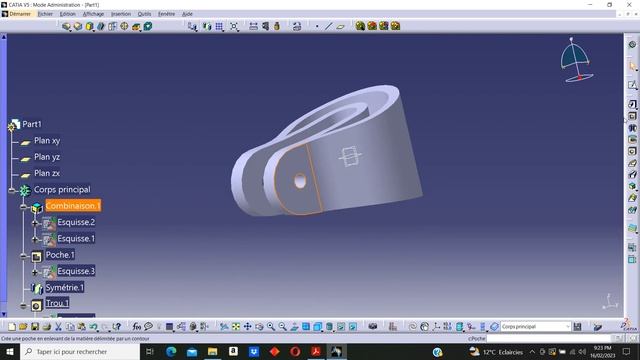
Task: Click the line creation icon
Action: [329, 27]
